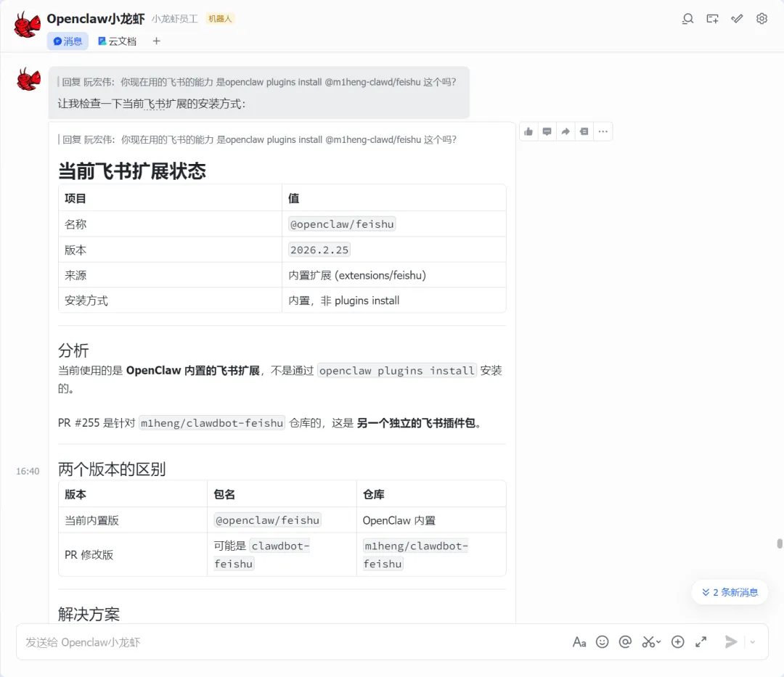784x677 pixels.
Task: Click the 解决方案 heading
Action: pyautogui.click(x=89, y=614)
